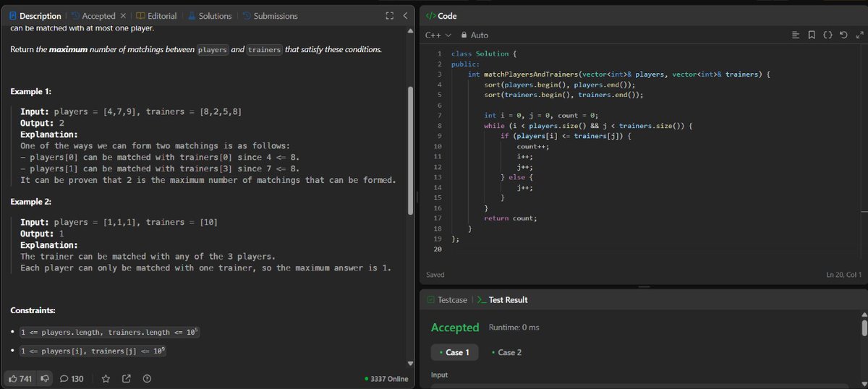
Task: Click the Input label in test result
Action: pyautogui.click(x=440, y=375)
